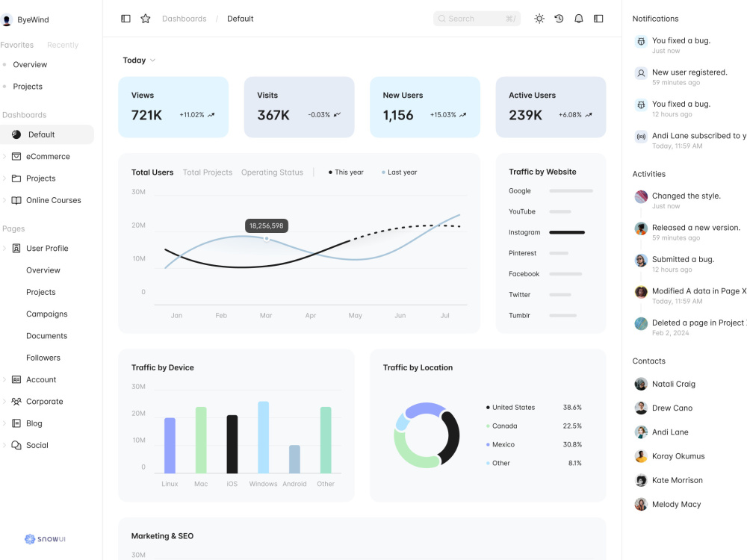Switch to the Favorites tab
This screenshot has height=560, width=747.
(x=16, y=45)
